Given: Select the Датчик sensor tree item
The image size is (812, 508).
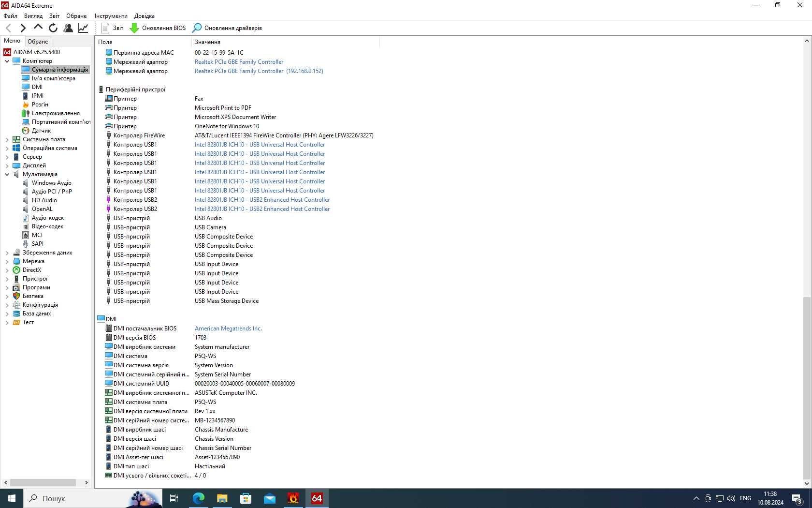Looking at the screenshot, I should point(41,131).
